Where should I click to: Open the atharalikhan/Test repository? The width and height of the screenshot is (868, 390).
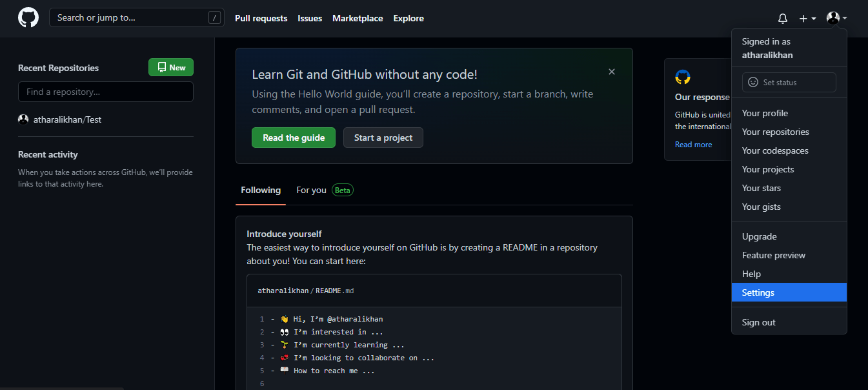(67, 119)
